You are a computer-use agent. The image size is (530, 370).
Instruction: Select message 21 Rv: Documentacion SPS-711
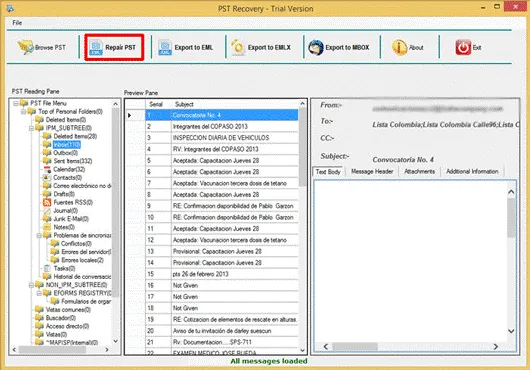pos(222,342)
